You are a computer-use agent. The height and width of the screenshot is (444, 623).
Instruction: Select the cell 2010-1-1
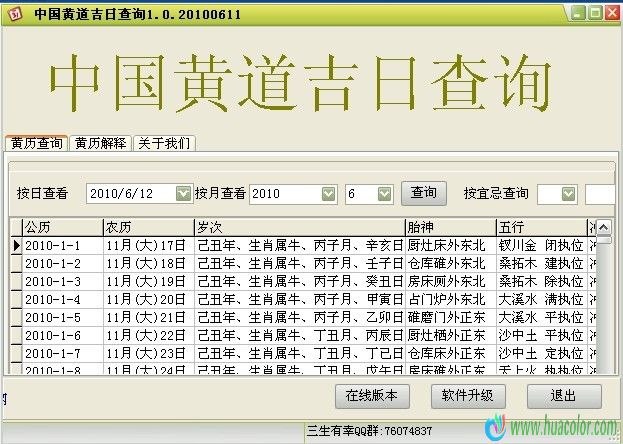coord(63,246)
